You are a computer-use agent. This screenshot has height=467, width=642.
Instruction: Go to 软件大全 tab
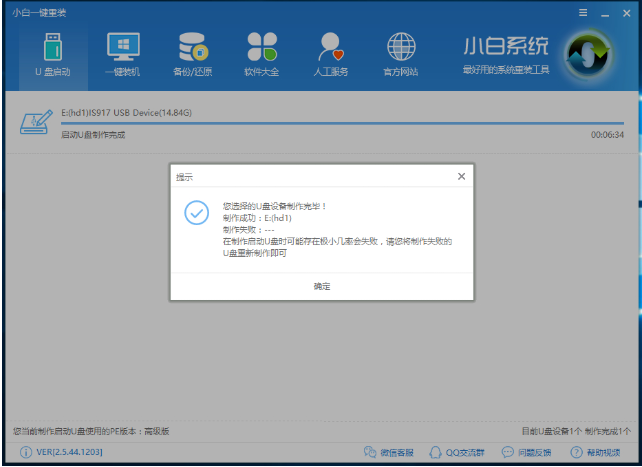coord(262,55)
